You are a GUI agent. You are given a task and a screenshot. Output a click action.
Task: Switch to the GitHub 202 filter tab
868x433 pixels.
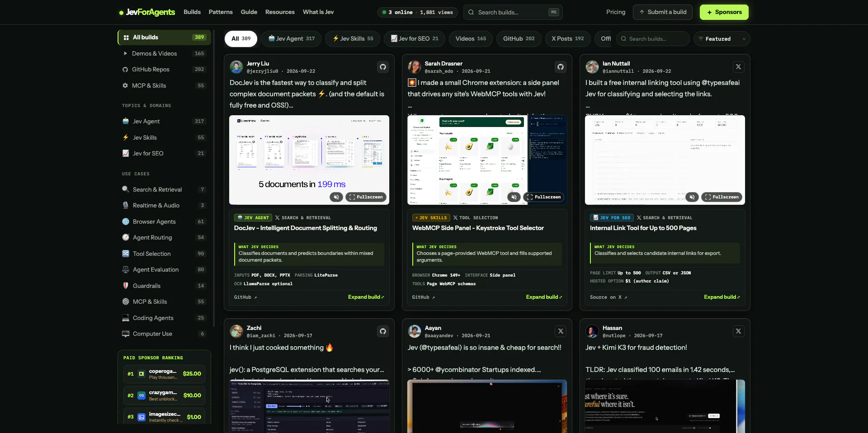click(519, 39)
